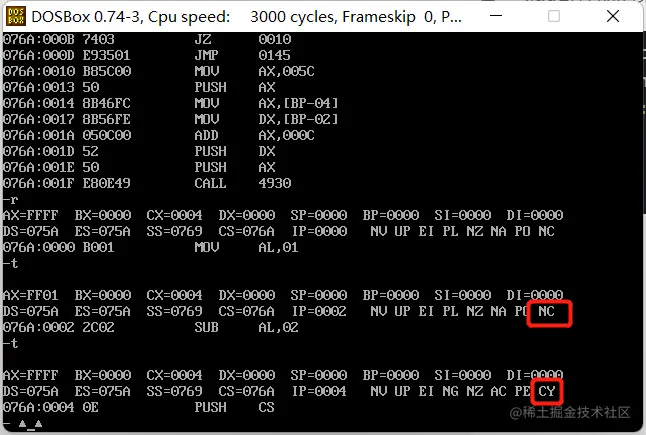Click the SUB AL,02 instruction

coord(246,327)
